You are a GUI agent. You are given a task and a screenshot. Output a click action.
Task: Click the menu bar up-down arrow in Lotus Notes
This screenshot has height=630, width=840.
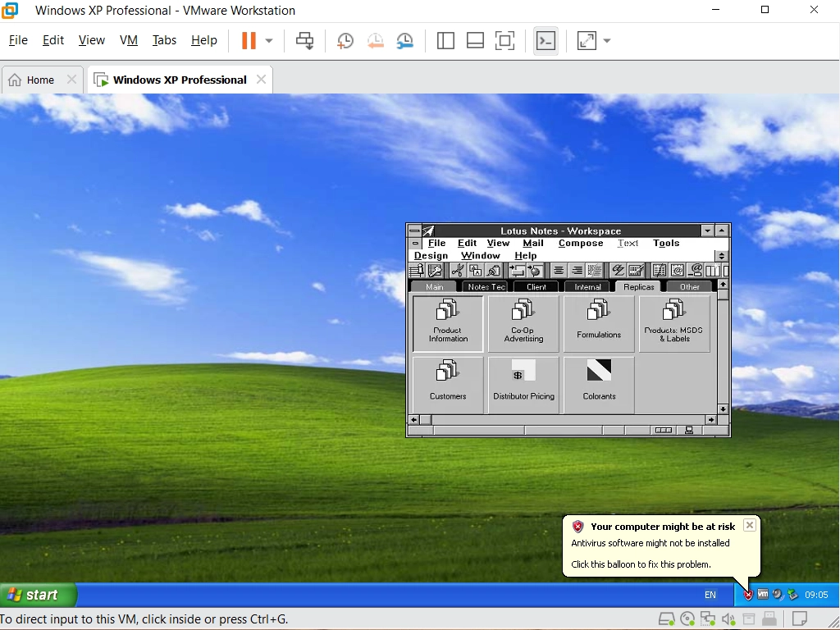tap(721, 256)
